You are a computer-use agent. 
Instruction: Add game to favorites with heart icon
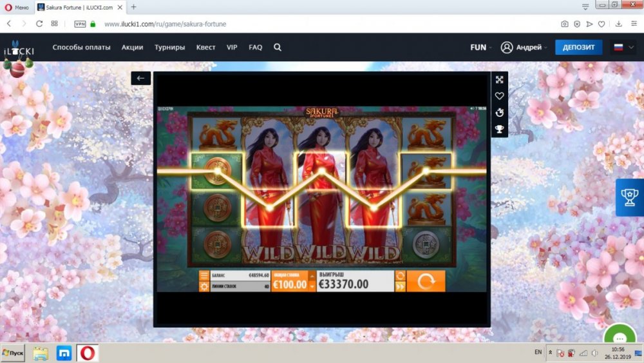[499, 96]
